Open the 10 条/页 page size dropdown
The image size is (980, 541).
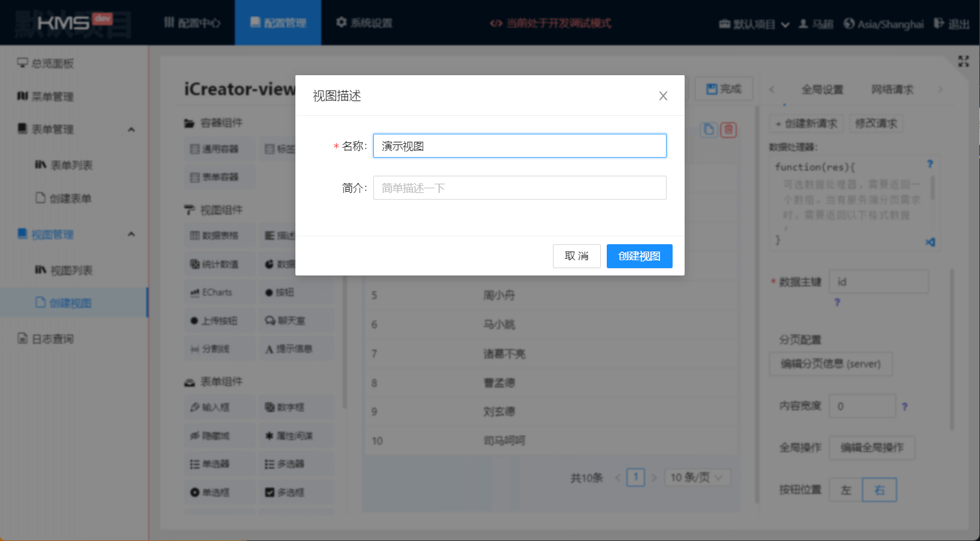click(697, 477)
